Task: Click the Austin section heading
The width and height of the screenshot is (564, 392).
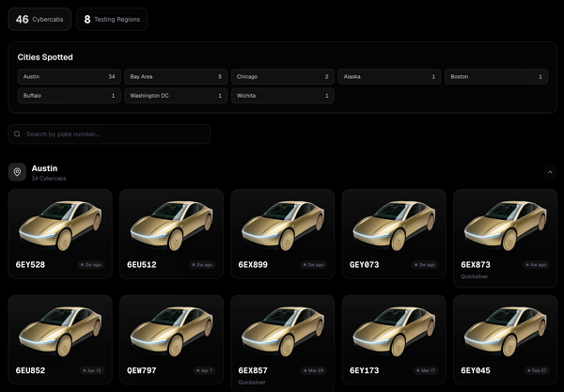Action: point(44,168)
